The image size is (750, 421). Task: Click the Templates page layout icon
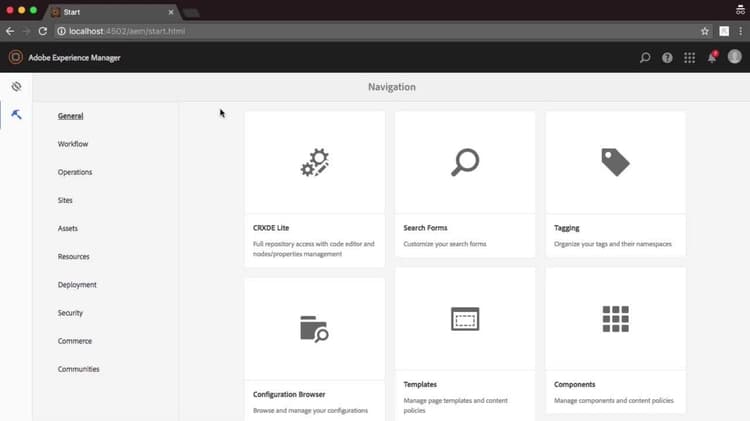pyautogui.click(x=465, y=319)
